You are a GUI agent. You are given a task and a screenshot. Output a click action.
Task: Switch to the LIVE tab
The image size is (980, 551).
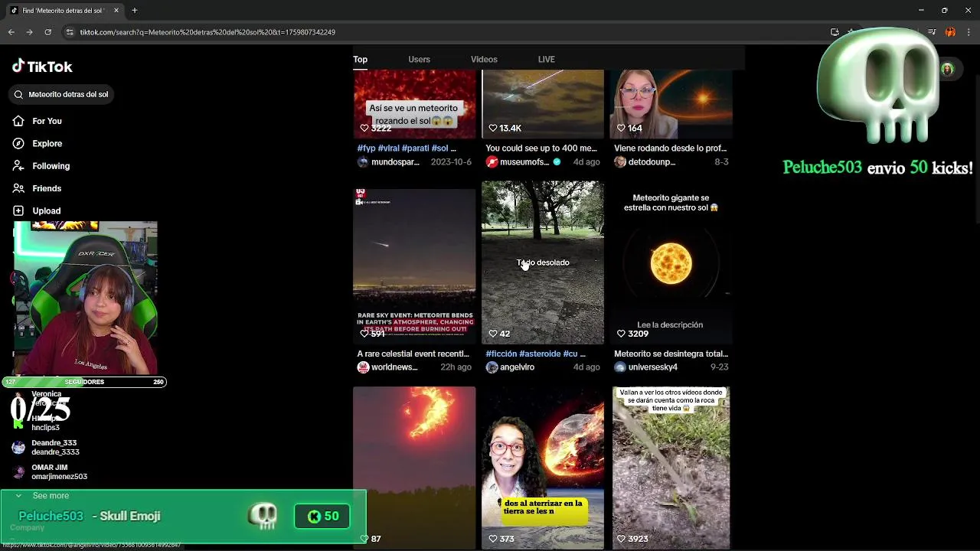point(546,59)
